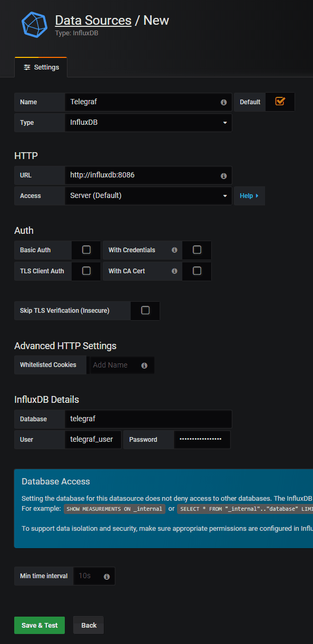Click the 'Database Access' heading text

tap(56, 481)
